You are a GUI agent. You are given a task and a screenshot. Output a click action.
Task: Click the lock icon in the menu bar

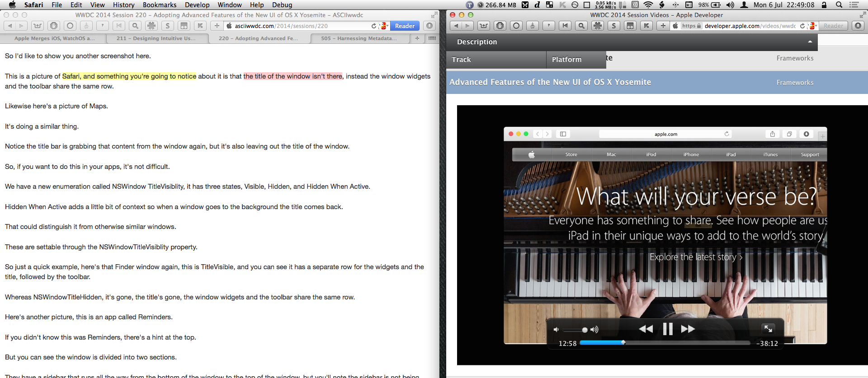[824, 5]
